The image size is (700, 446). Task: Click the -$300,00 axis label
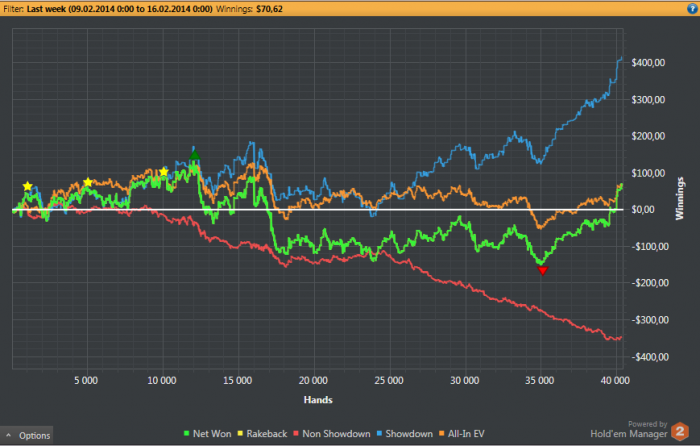click(650, 320)
